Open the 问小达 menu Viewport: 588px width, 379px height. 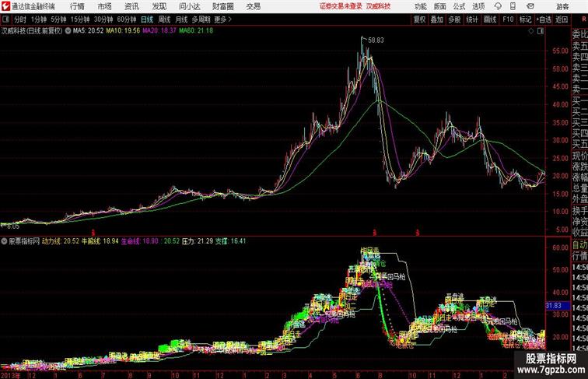[189, 6]
